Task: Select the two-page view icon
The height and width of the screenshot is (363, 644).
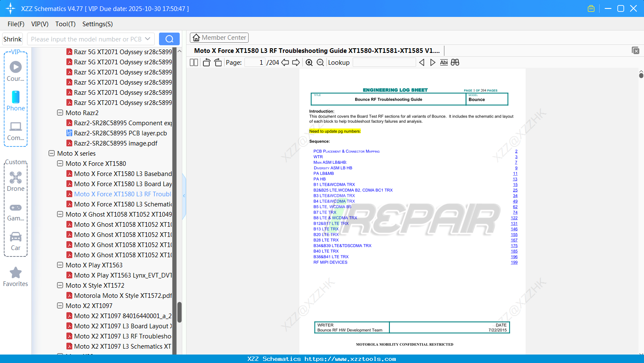Action: [x=193, y=62]
